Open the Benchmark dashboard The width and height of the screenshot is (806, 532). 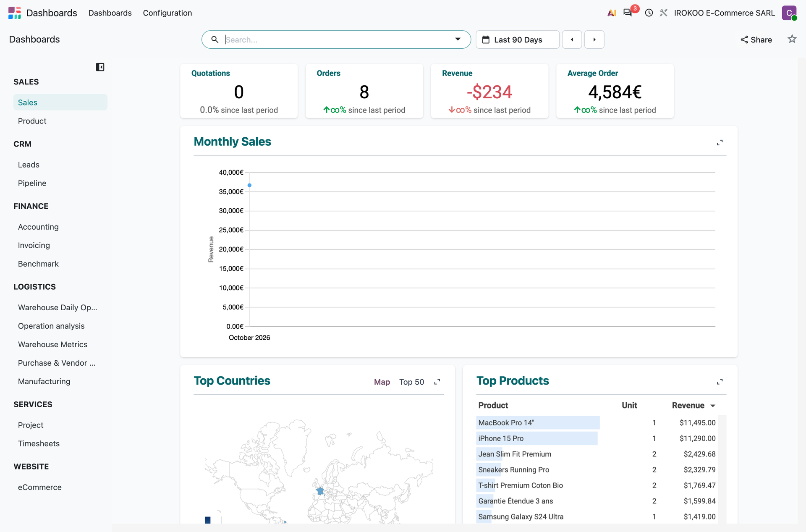tap(60, 264)
